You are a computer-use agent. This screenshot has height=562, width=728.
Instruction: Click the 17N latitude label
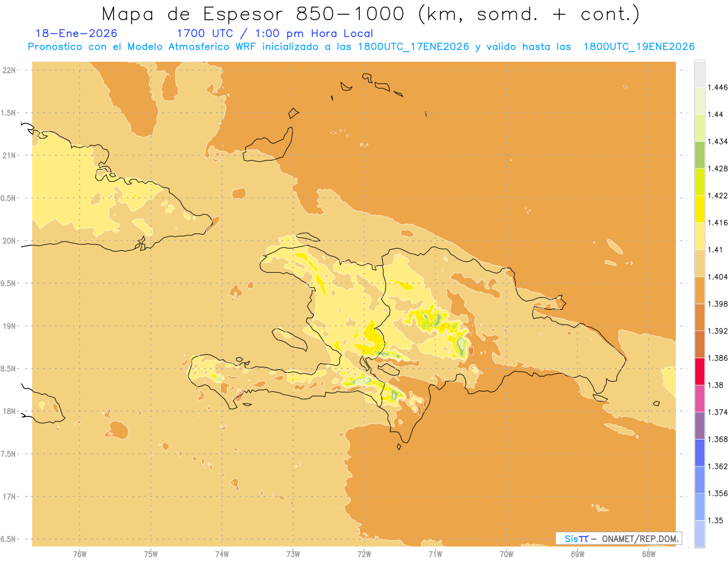pyautogui.click(x=10, y=497)
